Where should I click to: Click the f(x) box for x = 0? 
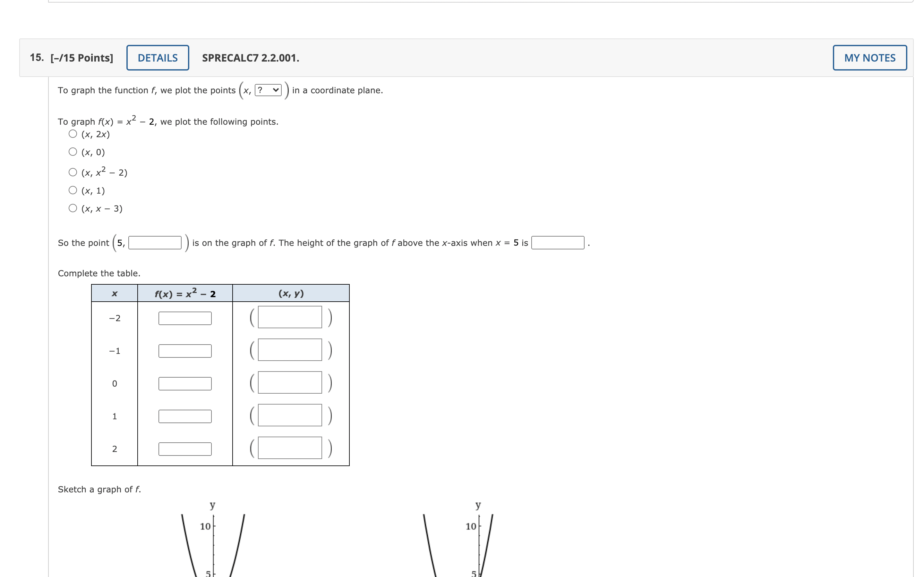click(x=185, y=383)
